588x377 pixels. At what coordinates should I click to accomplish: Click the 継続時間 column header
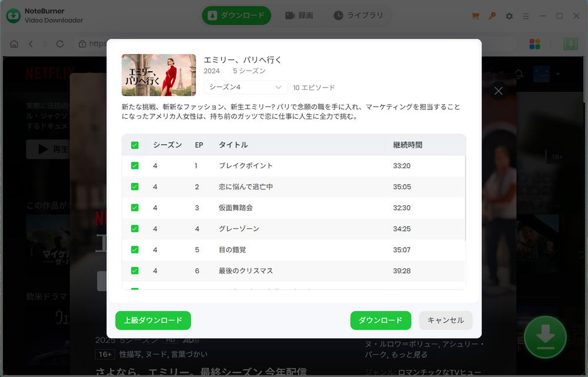pyautogui.click(x=407, y=145)
